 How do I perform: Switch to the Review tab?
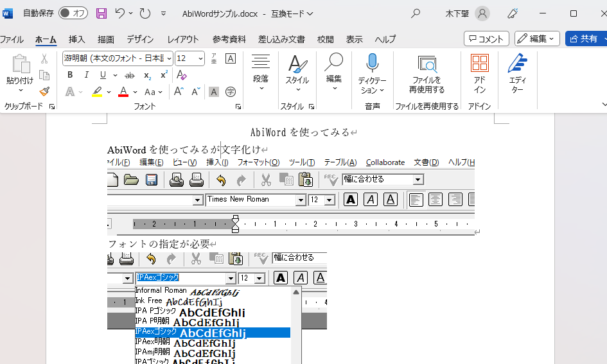[325, 39]
